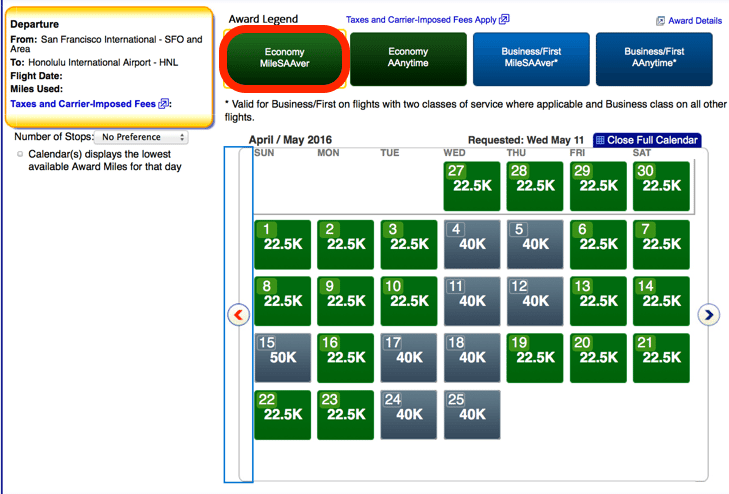Click the Flight Date label
729x494 pixels.
36,76
